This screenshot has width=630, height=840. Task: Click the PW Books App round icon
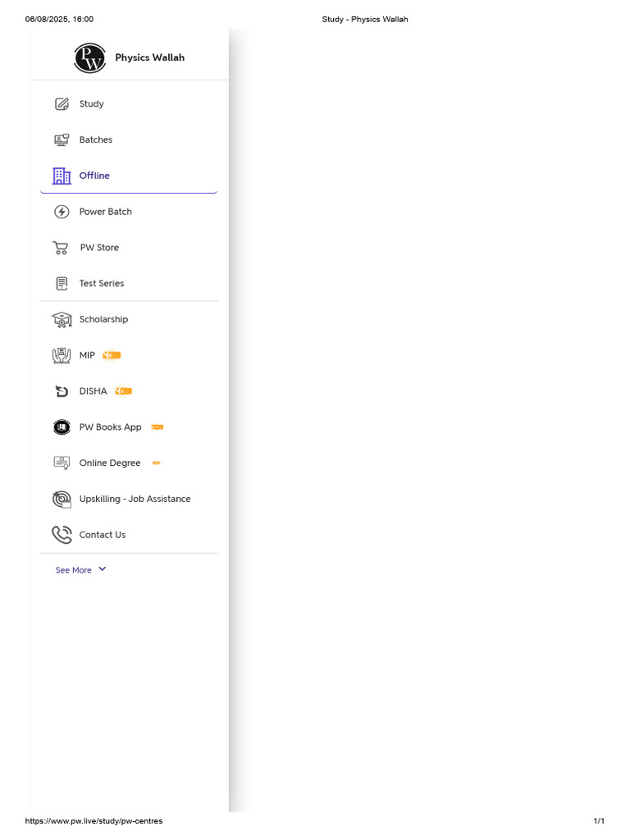[62, 427]
